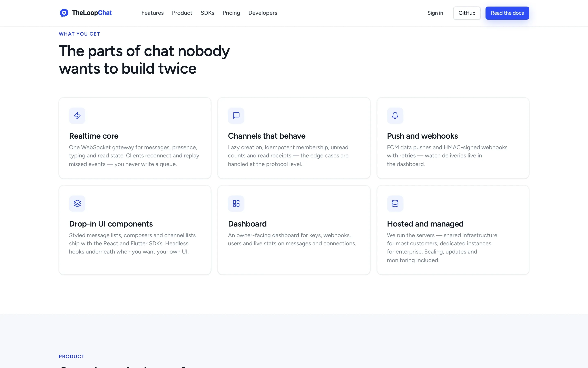Click the GitHub button
588x368 pixels.
(x=467, y=13)
